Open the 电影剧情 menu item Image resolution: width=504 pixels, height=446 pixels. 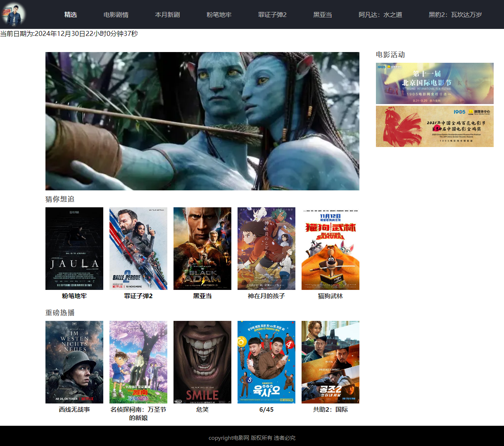(x=116, y=15)
